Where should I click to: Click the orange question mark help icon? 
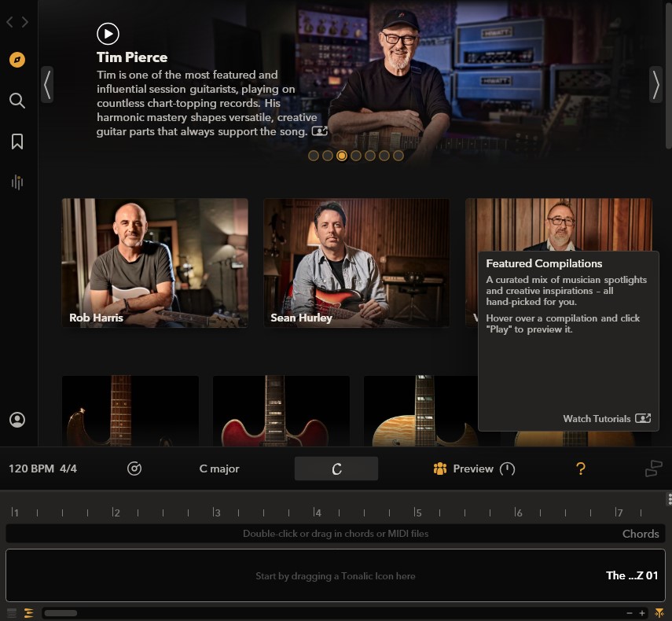point(581,469)
